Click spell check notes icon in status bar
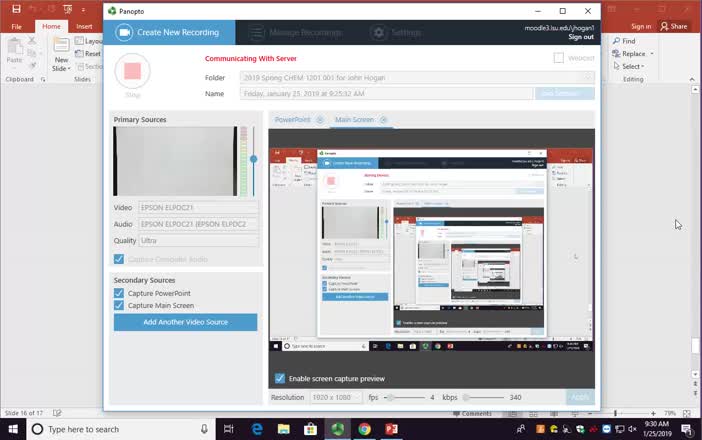 (57, 413)
